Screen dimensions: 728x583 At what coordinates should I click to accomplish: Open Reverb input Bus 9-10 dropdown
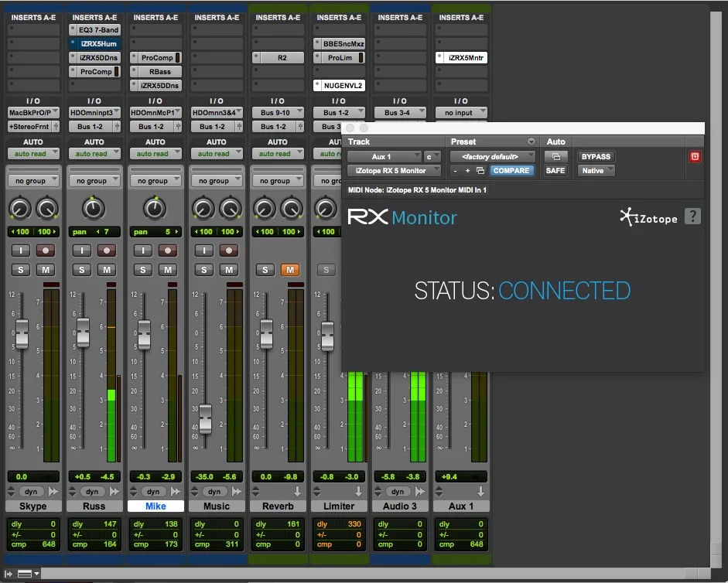tap(278, 112)
